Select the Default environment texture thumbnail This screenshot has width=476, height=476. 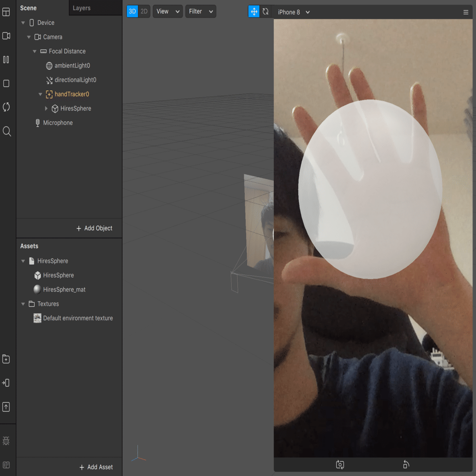tap(37, 318)
